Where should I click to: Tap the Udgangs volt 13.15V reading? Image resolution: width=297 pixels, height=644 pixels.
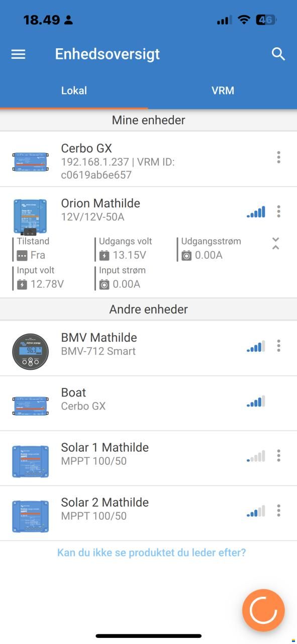[124, 249]
